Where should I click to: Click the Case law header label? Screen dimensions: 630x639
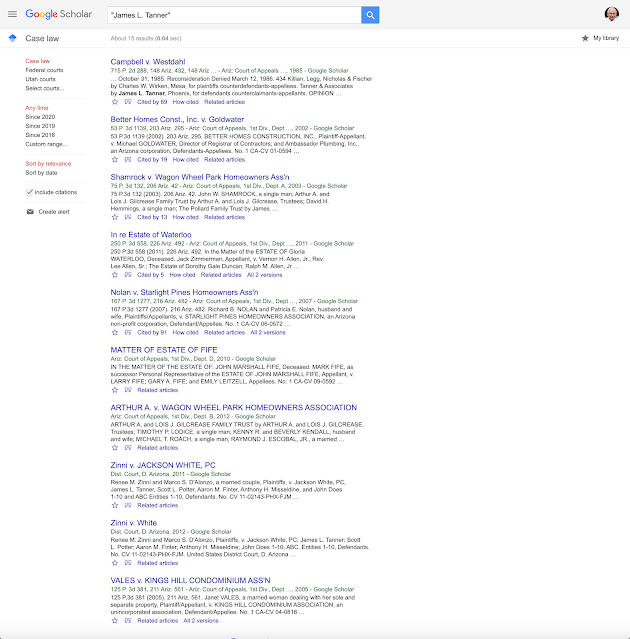[x=42, y=38]
